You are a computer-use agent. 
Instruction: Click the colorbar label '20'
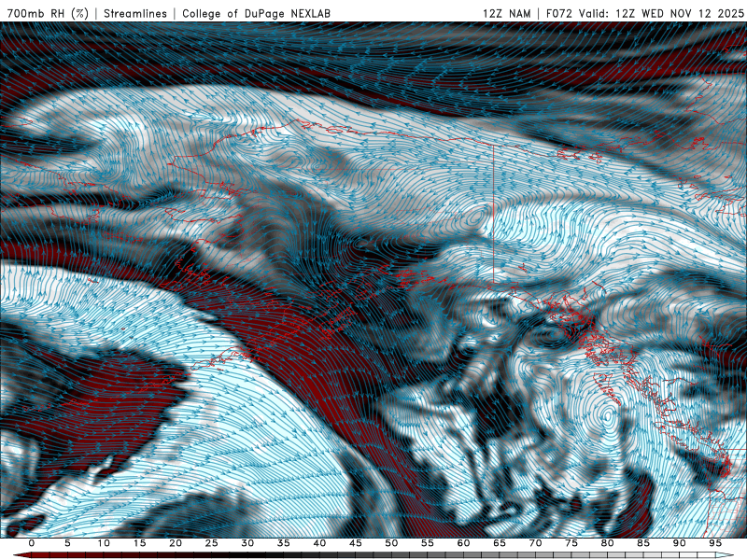[176, 543]
